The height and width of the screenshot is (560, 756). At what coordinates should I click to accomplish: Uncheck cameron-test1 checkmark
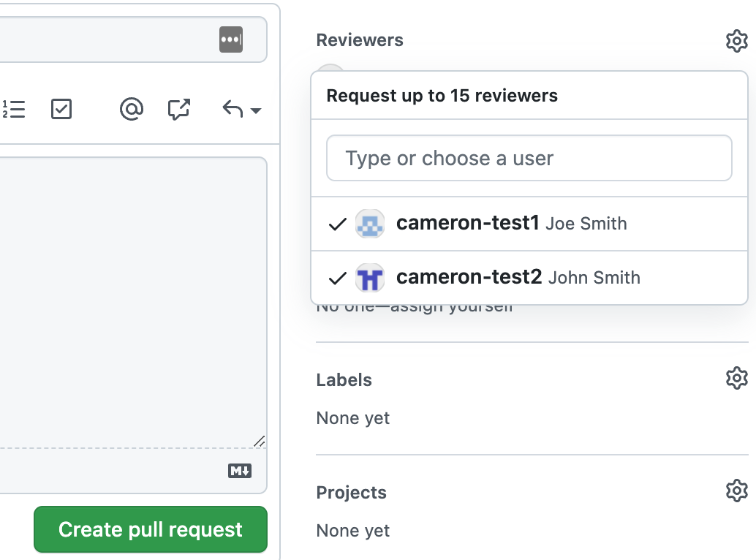[337, 224]
